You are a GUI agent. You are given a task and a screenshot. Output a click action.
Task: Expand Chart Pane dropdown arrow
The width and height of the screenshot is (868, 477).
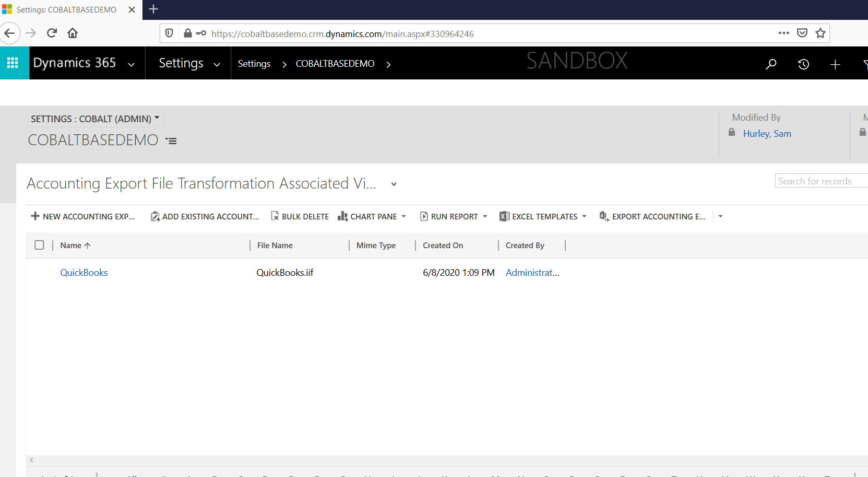(403, 216)
